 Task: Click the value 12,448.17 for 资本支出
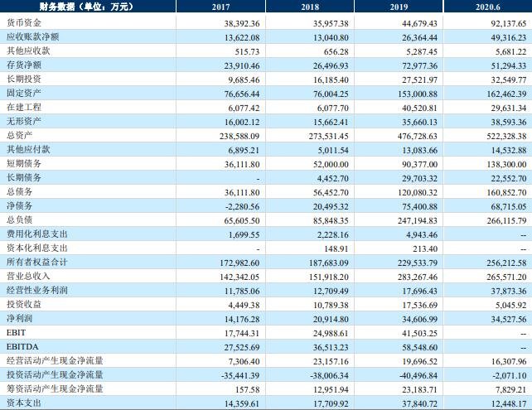click(x=509, y=404)
